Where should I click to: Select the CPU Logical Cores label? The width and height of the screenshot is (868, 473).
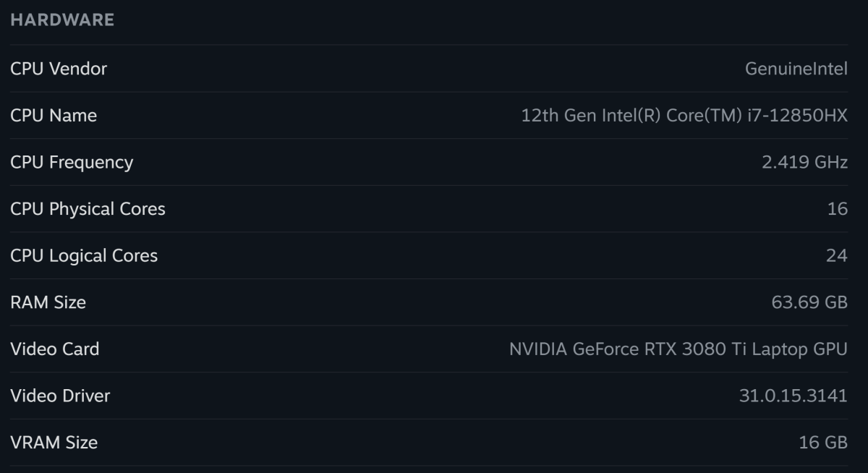(84, 255)
